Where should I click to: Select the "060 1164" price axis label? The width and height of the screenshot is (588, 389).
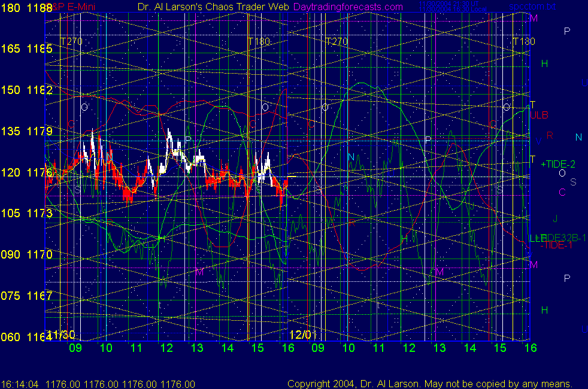click(26, 337)
